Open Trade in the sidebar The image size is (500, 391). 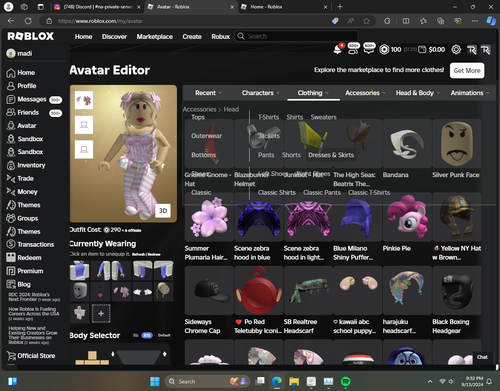click(x=20, y=179)
